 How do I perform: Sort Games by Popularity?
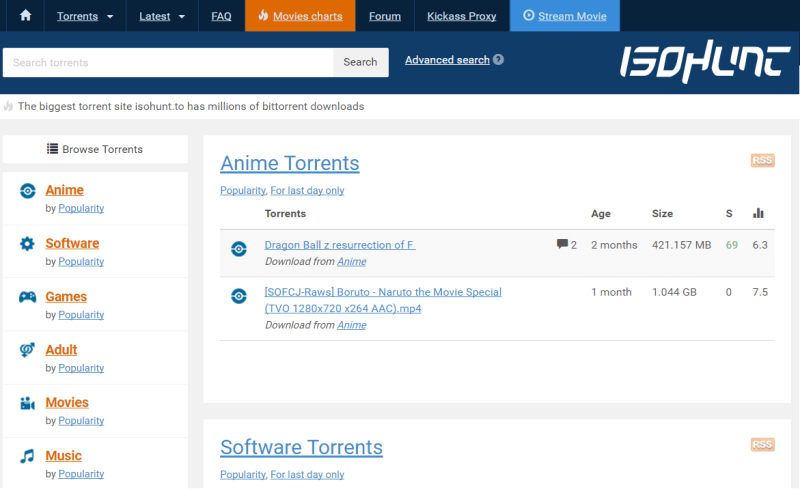click(x=81, y=315)
